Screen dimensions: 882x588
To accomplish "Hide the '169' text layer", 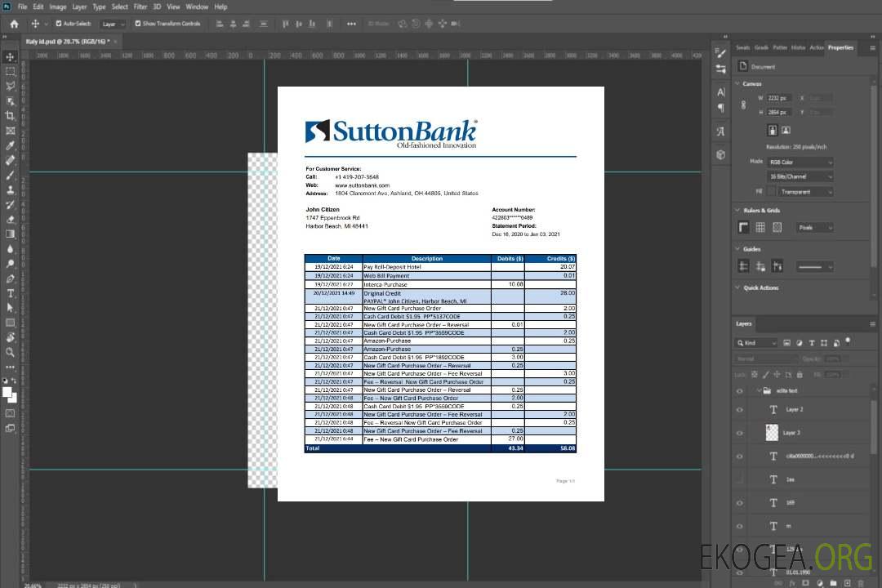I will point(740,503).
